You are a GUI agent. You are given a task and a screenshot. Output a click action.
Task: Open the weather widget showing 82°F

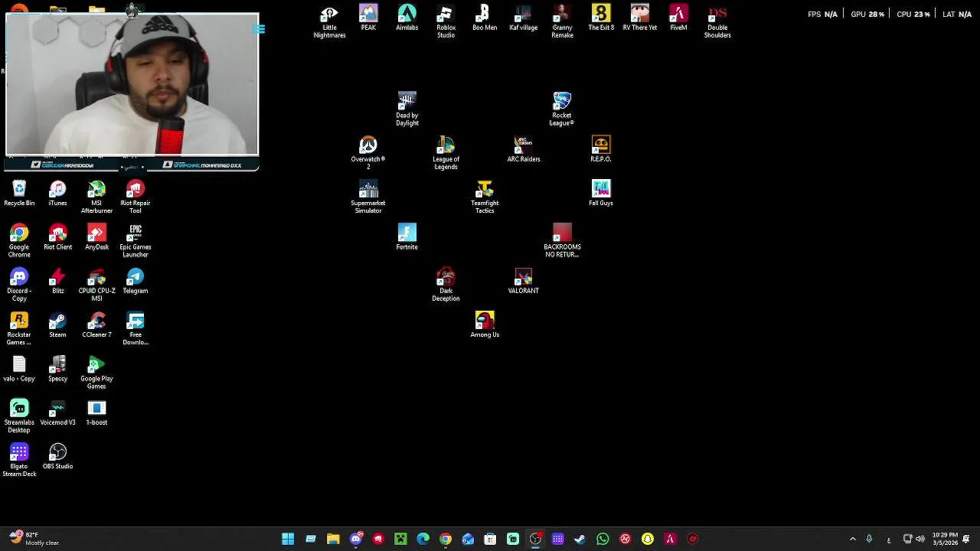pos(34,539)
